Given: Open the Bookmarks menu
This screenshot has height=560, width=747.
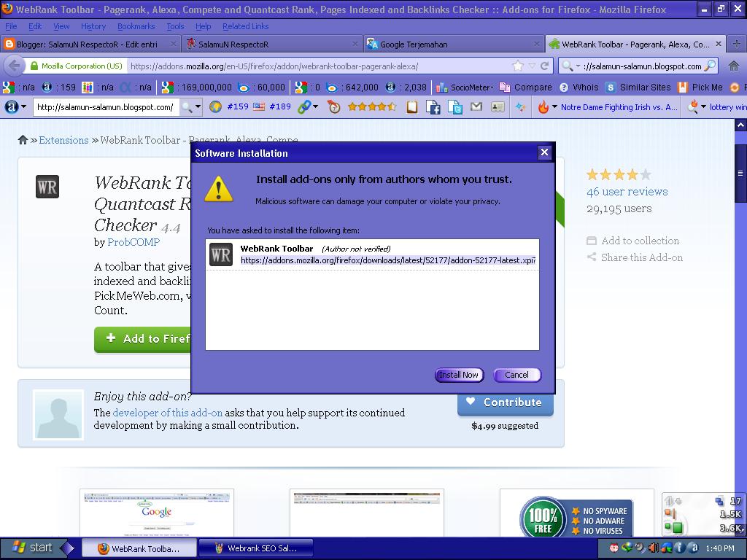Looking at the screenshot, I should (x=136, y=26).
